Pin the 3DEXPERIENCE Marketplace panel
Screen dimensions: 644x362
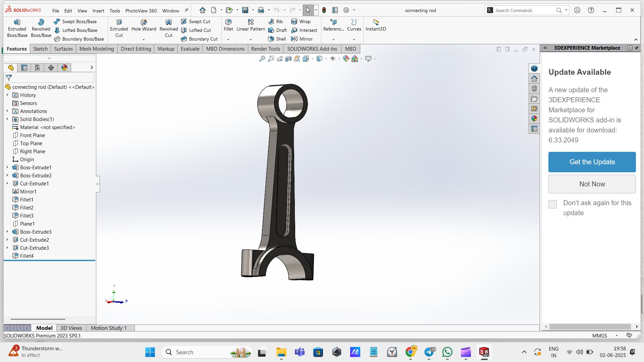637,48
